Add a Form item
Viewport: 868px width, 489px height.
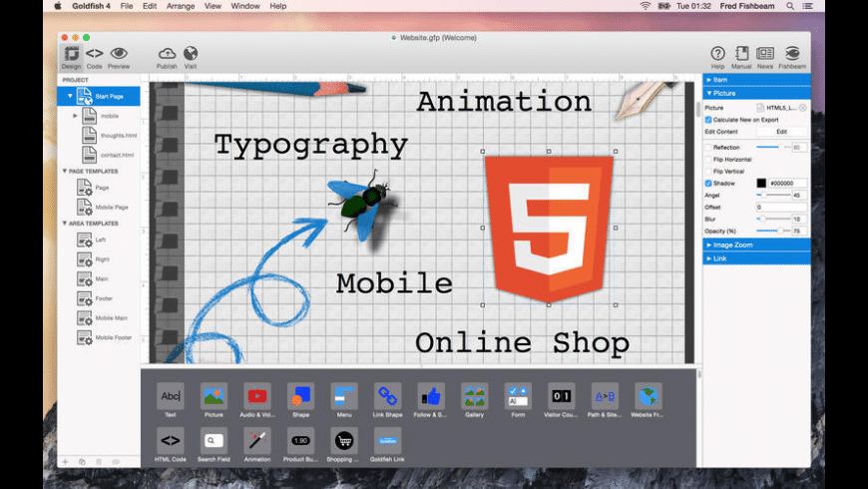[x=518, y=400]
